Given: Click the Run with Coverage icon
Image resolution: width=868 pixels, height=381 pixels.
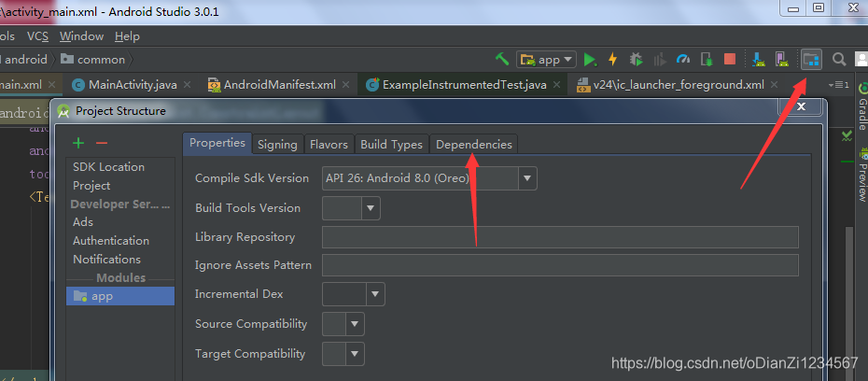Looking at the screenshot, I should pos(659,59).
